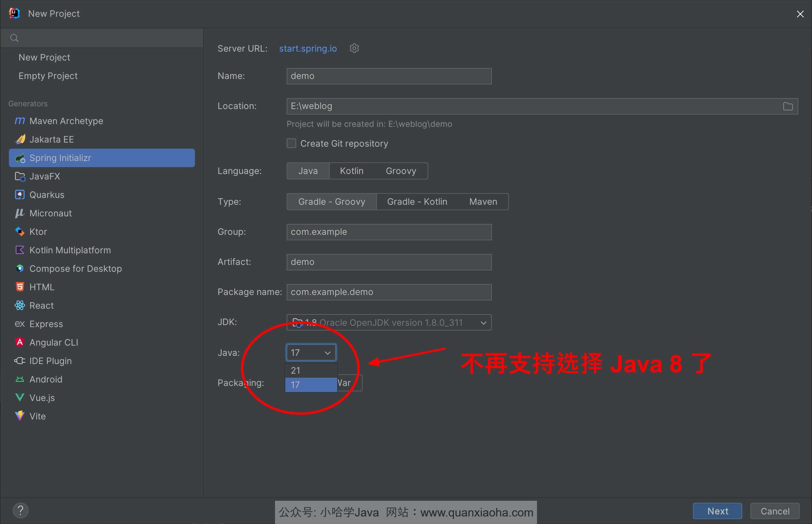
Task: Focus the Artifact field containing demo
Action: coord(389,262)
